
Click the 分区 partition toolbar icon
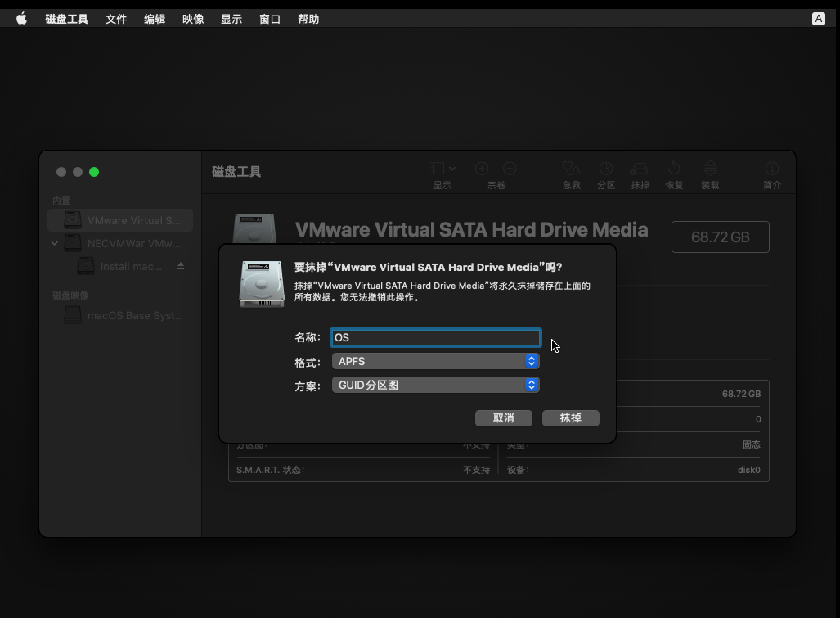pyautogui.click(x=606, y=169)
